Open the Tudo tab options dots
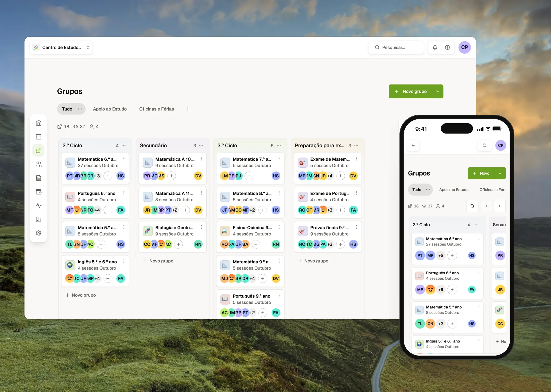 [x=80, y=109]
